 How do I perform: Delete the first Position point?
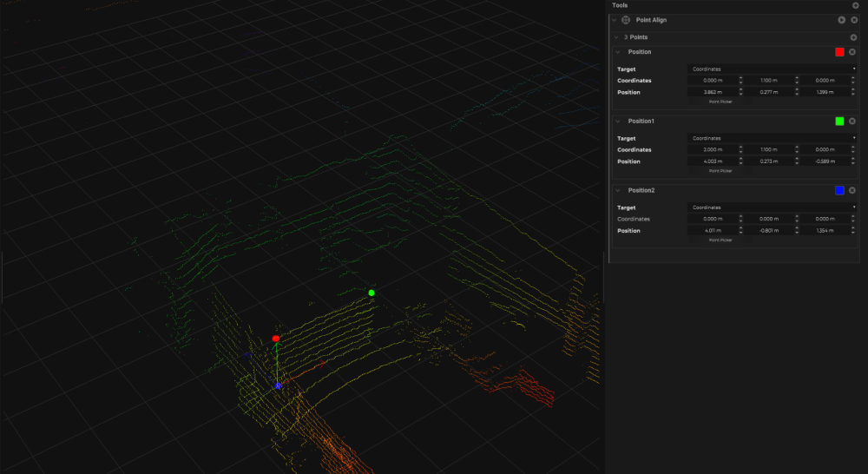click(852, 52)
